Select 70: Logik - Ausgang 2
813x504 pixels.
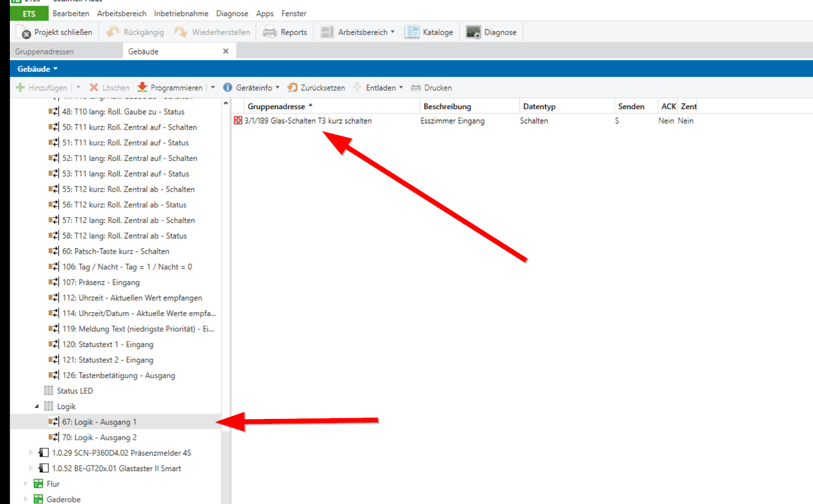point(99,437)
